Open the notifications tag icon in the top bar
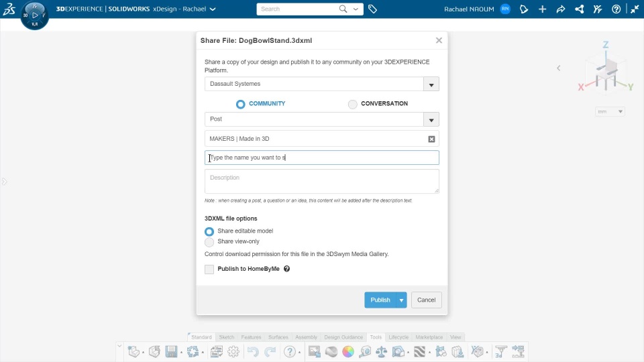Screen dimensions: 644x362 coord(524,9)
